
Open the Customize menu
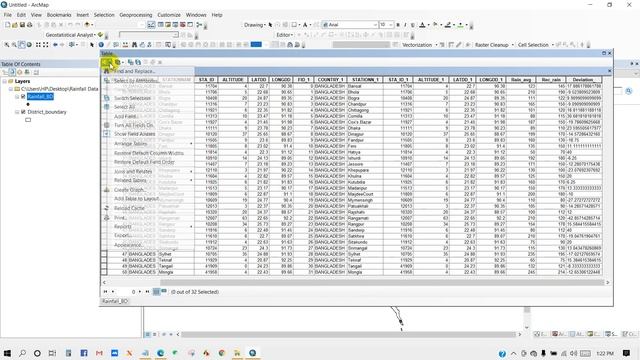pos(169,15)
